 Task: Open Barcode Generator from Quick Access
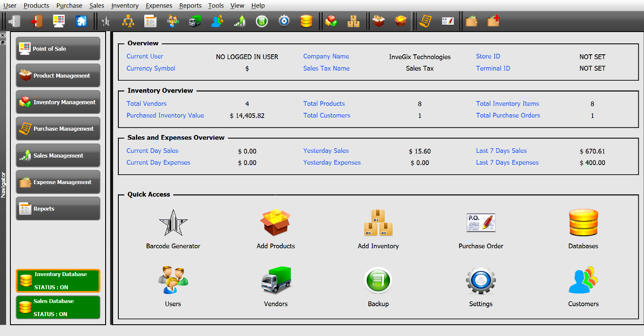point(173,229)
